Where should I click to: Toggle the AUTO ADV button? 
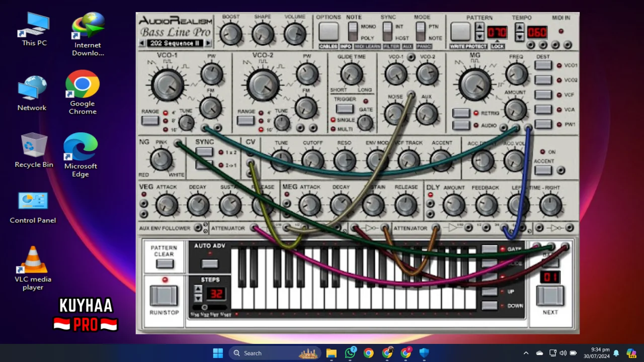(x=209, y=263)
